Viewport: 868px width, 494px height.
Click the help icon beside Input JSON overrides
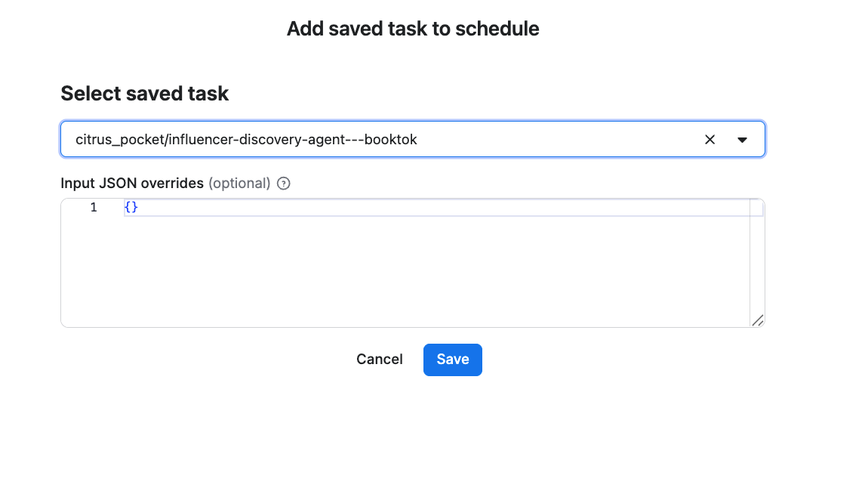[x=284, y=183]
